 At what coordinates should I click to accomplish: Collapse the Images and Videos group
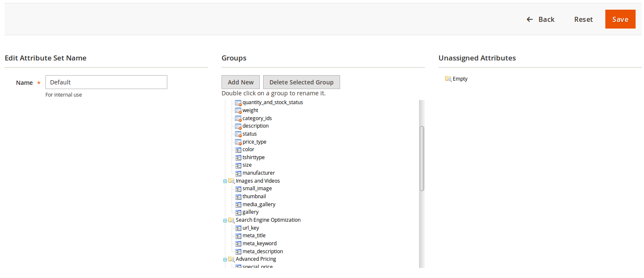225,181
